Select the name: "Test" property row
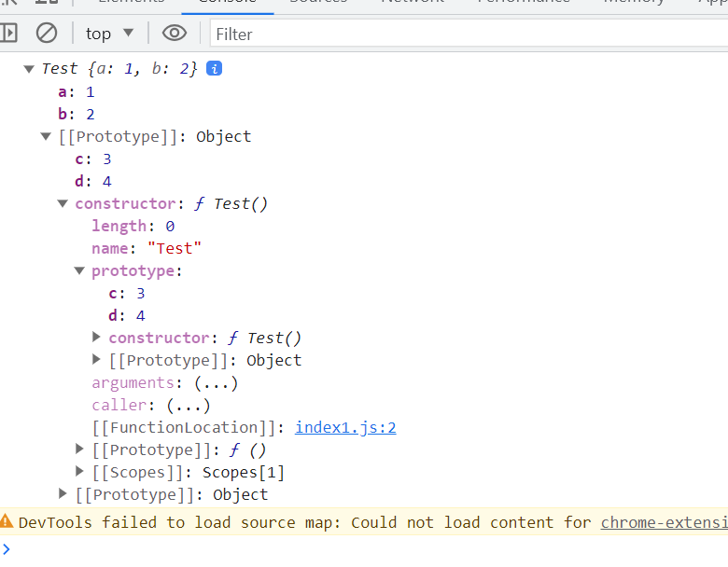This screenshot has width=728, height=567. [x=147, y=248]
